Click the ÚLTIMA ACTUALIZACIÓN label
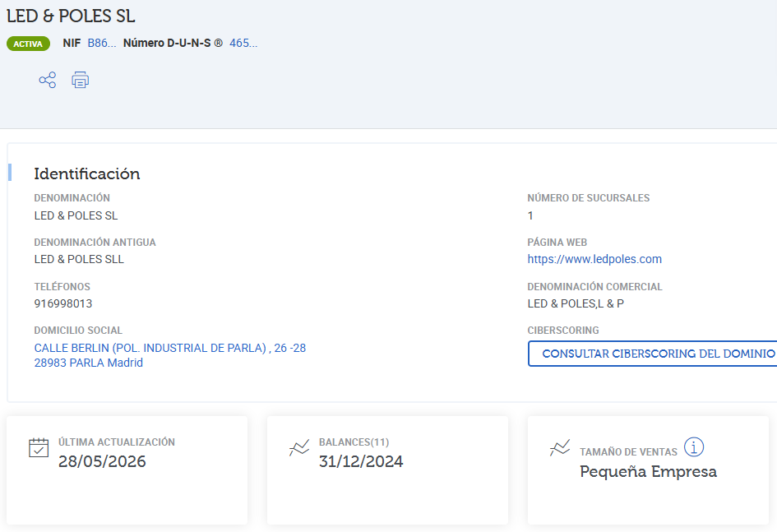Viewport: 777px width, 532px height. click(117, 442)
